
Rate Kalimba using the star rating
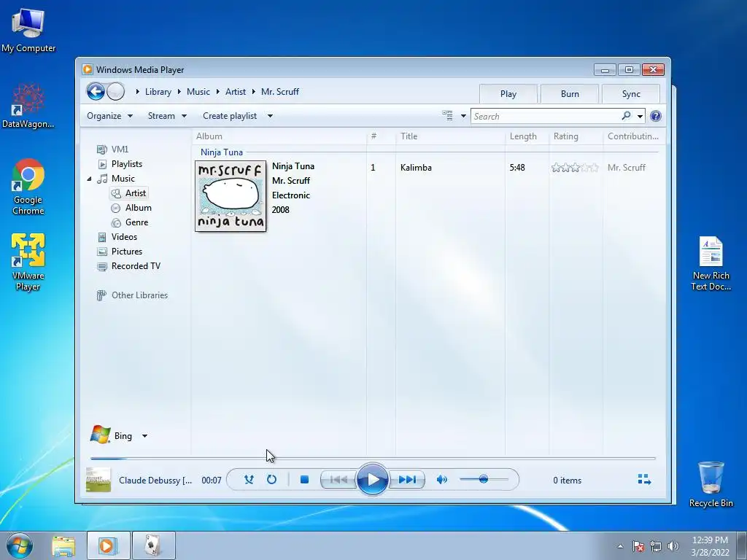click(575, 168)
